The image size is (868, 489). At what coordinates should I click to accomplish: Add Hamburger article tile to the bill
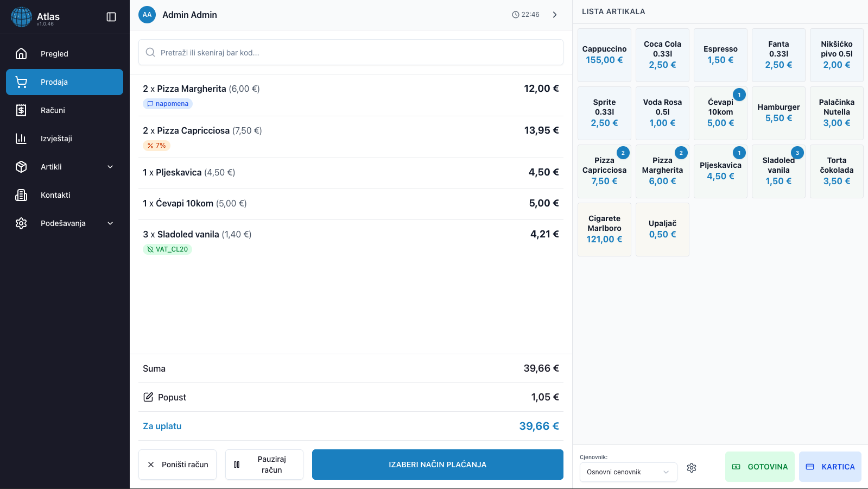(778, 113)
